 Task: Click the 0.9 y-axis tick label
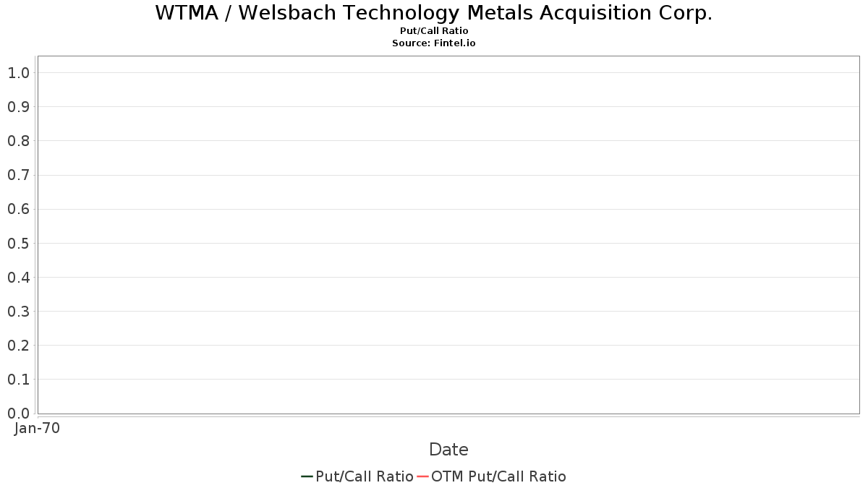tap(19, 106)
